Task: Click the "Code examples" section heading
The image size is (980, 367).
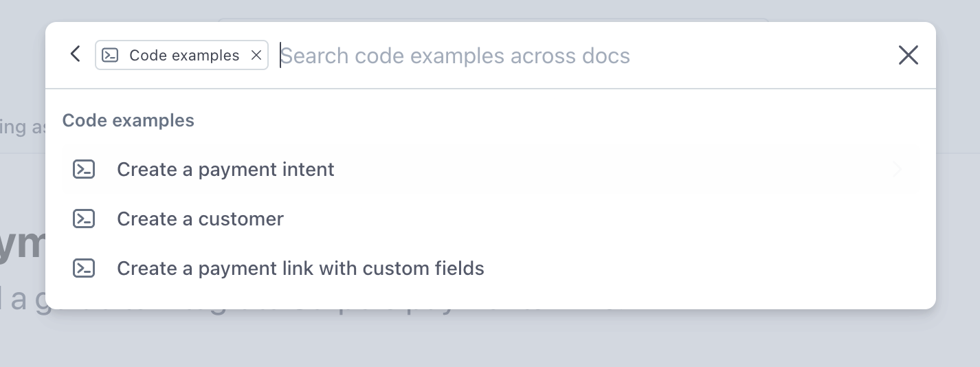Action: [x=129, y=120]
